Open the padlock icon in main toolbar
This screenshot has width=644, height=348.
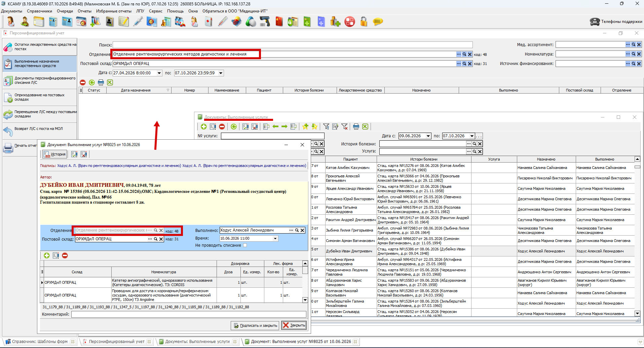coord(364,22)
